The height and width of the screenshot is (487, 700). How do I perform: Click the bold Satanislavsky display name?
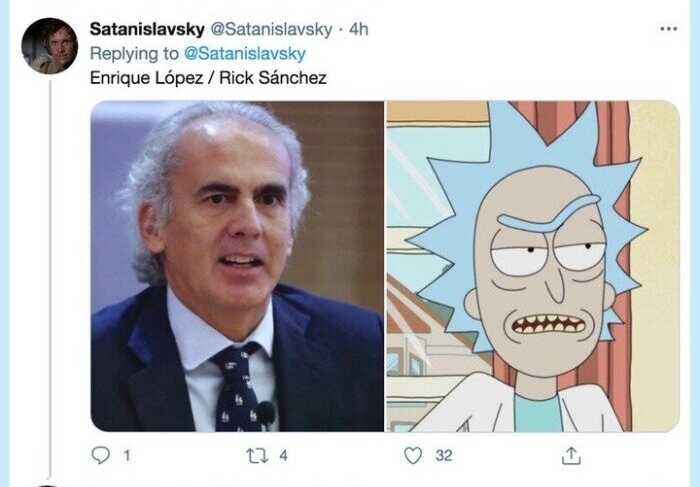(x=147, y=29)
